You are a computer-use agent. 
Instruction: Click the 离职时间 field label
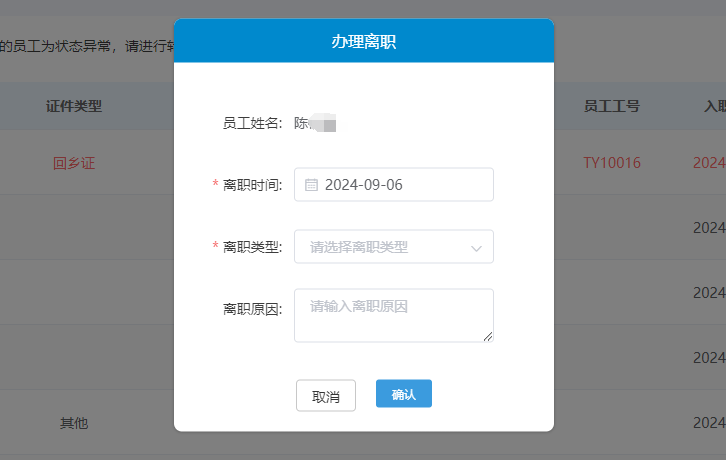coord(252,185)
